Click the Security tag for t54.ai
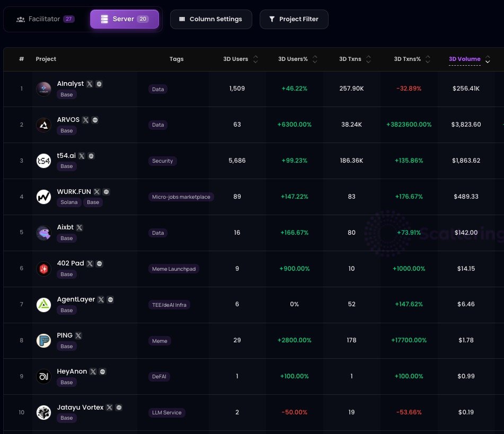The width and height of the screenshot is (504, 434). coord(162,161)
